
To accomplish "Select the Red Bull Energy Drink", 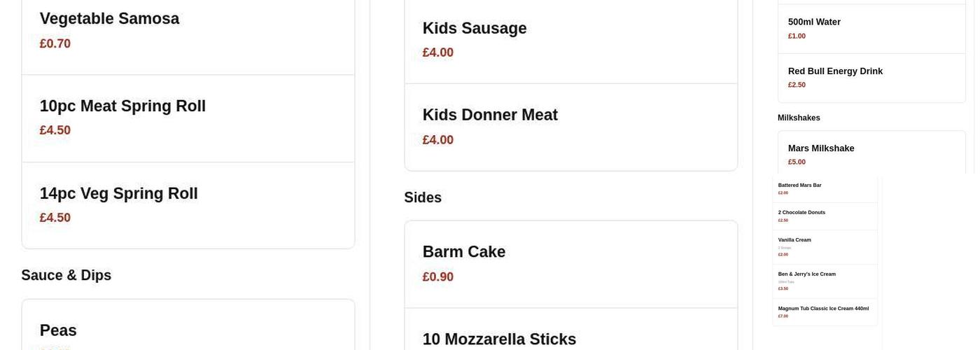I will click(871, 78).
